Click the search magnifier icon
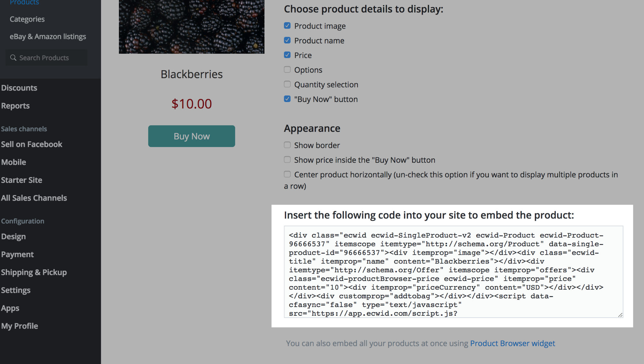 click(x=13, y=58)
